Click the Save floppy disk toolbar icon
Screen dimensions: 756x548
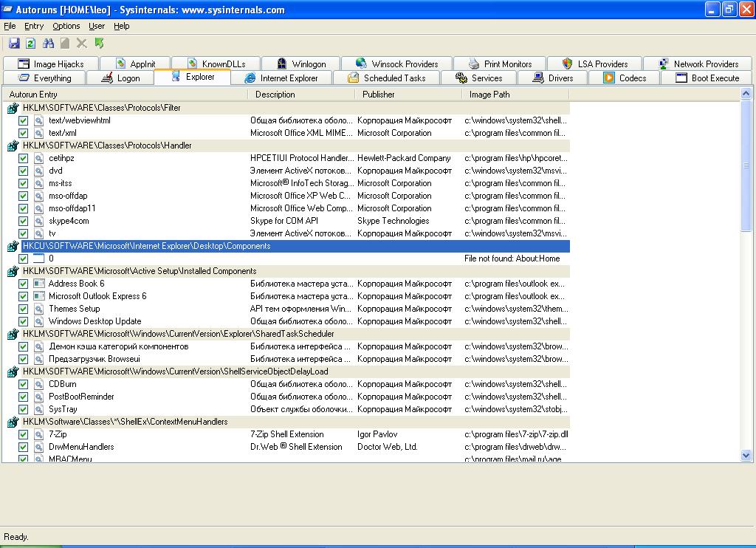(14, 44)
